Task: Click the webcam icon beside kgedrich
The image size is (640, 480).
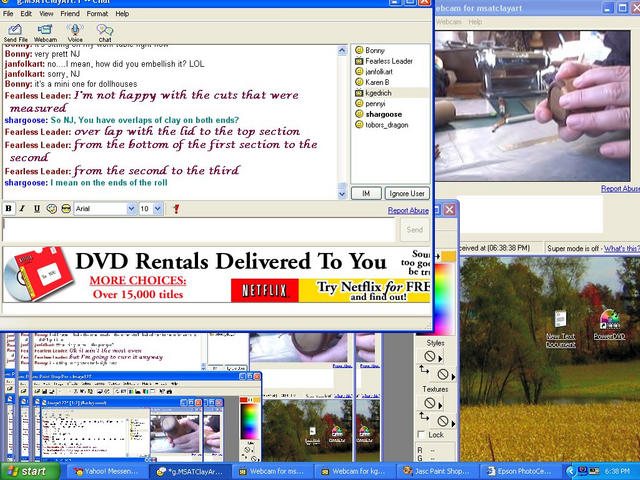Action: (359, 93)
